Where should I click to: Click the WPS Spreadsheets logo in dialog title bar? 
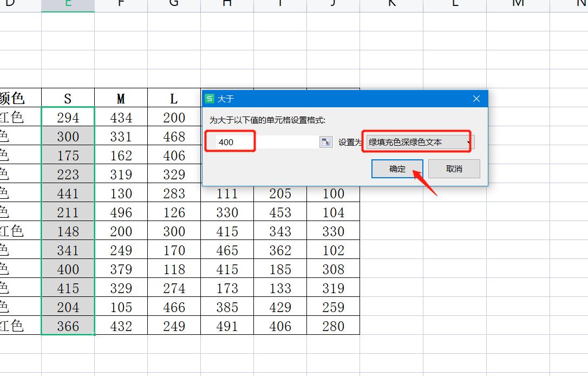click(210, 99)
